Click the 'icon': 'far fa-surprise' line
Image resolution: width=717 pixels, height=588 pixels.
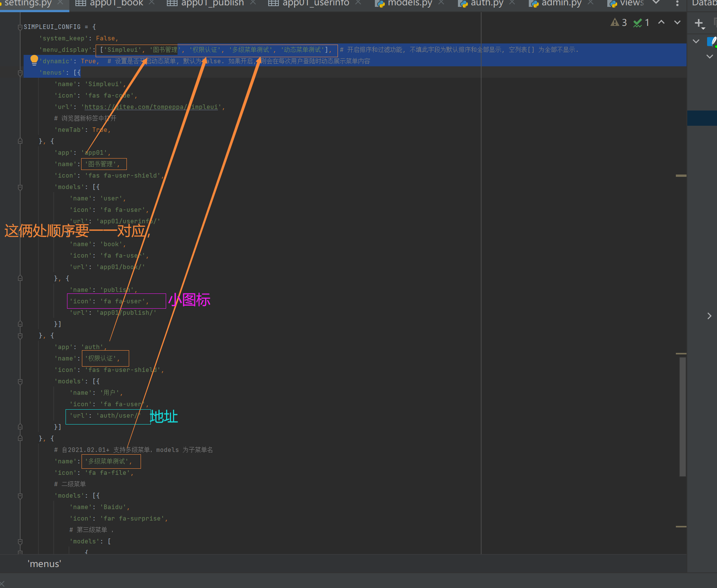coord(118,519)
